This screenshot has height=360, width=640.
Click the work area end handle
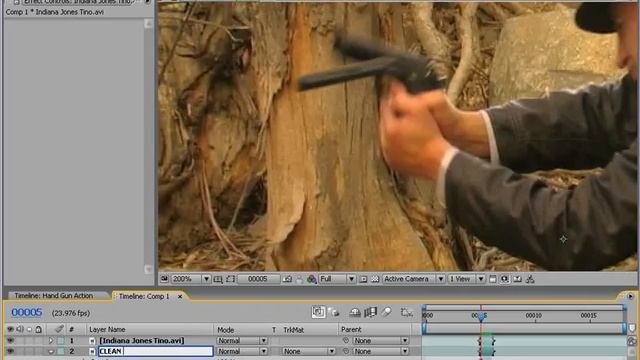point(624,329)
